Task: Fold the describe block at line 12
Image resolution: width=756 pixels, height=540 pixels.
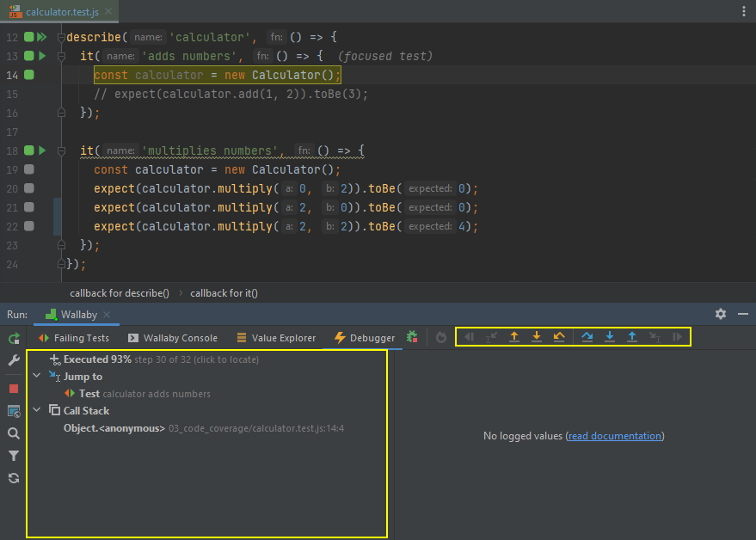Action: (x=61, y=37)
